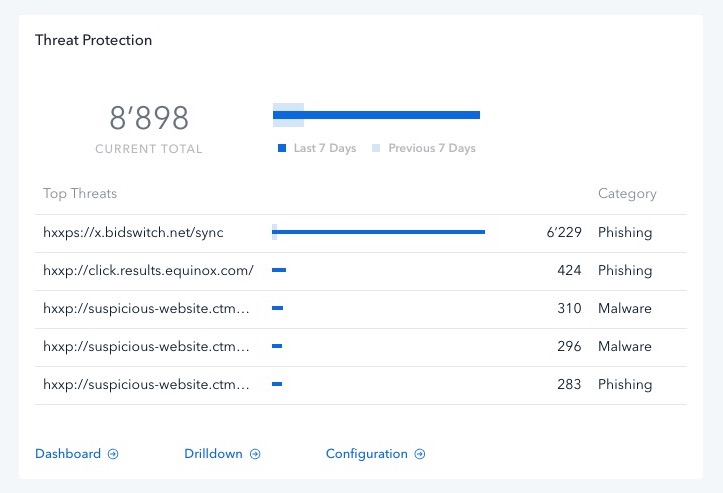Click the total threats comparison bar
This screenshot has width=723, height=493.
click(376, 115)
